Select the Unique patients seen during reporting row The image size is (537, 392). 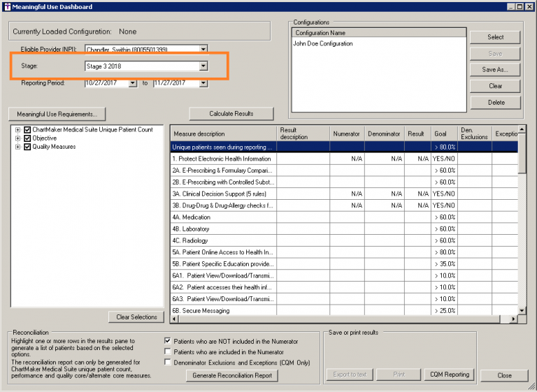(344, 147)
